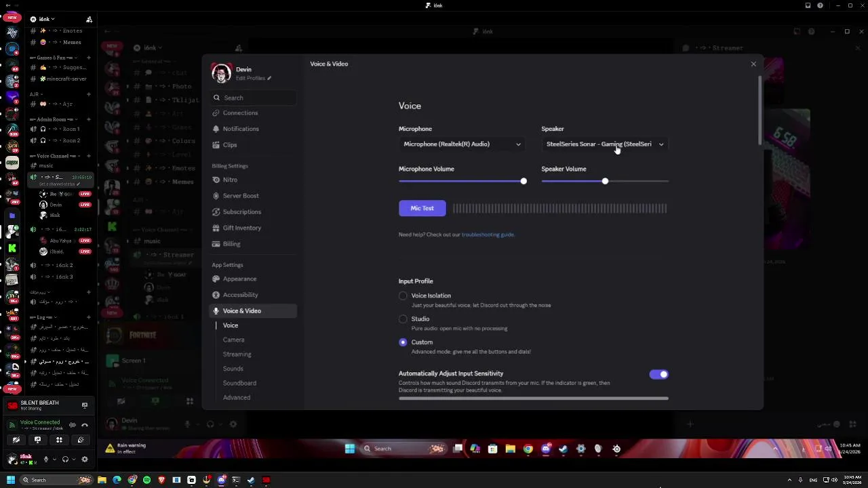868x488 pixels.
Task: Click the Nitro icon in Billing Settings
Action: pyautogui.click(x=216, y=180)
